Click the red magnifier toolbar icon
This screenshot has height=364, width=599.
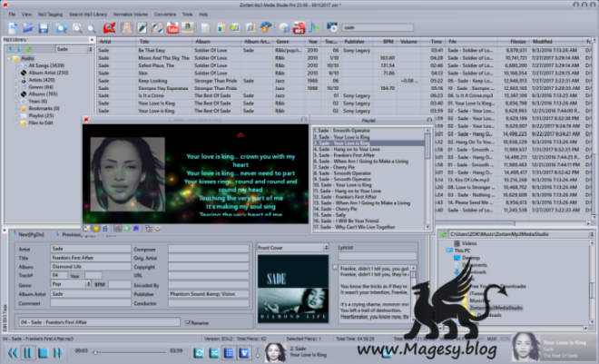(109, 28)
